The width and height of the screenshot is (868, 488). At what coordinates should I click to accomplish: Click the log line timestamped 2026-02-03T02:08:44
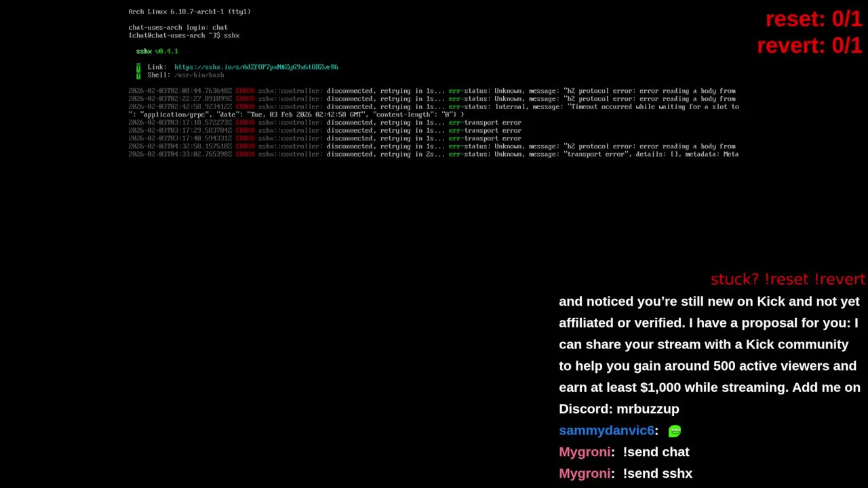coord(432,91)
